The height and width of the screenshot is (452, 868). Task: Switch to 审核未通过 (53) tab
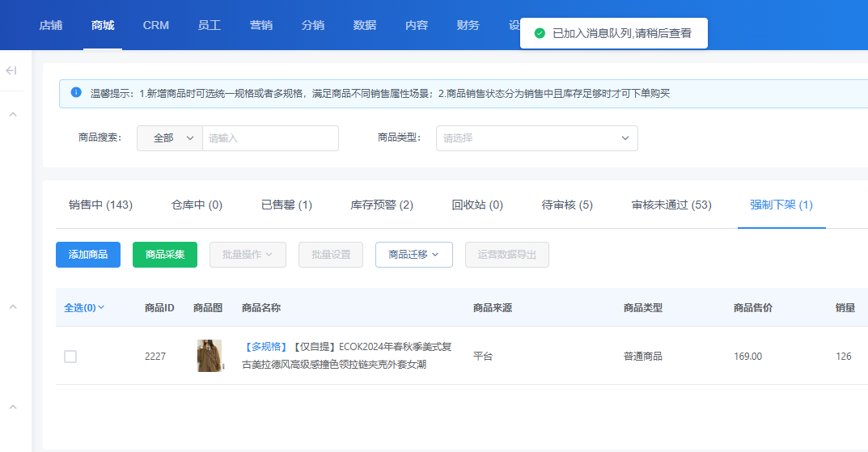point(671,205)
